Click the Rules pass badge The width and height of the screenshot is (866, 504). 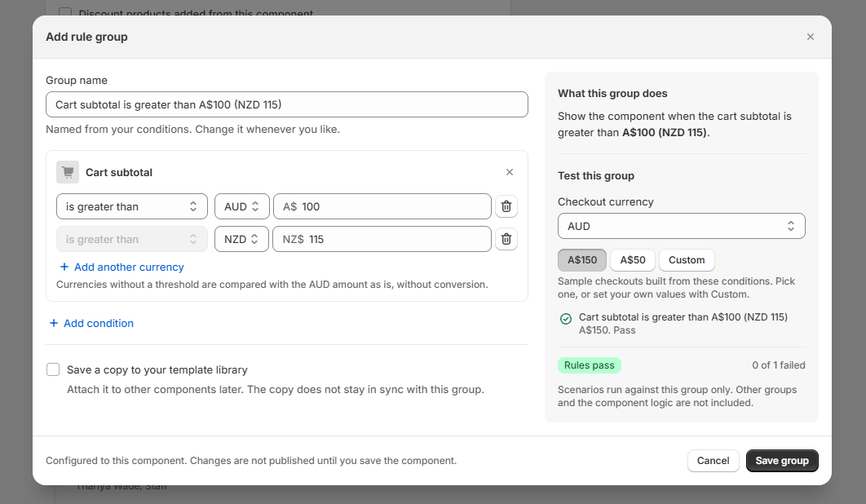(590, 365)
